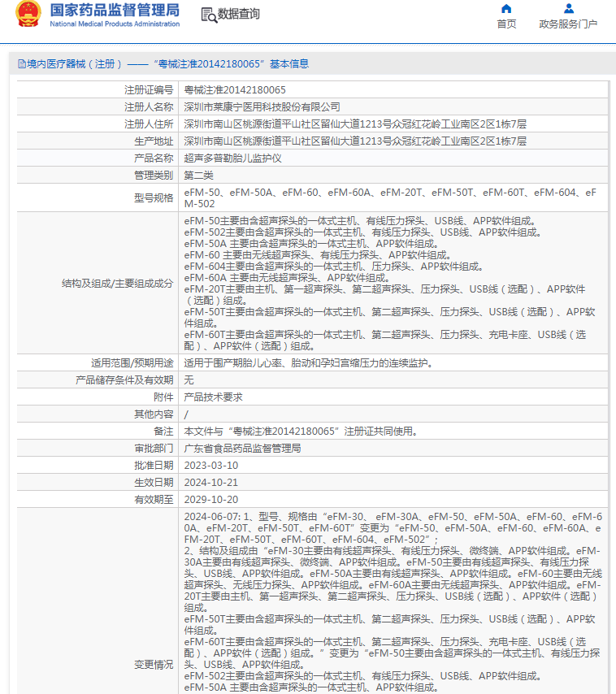This screenshot has height=694, width=616.
Task: Click 产品技术要求 attachment text
Action: coord(213,397)
